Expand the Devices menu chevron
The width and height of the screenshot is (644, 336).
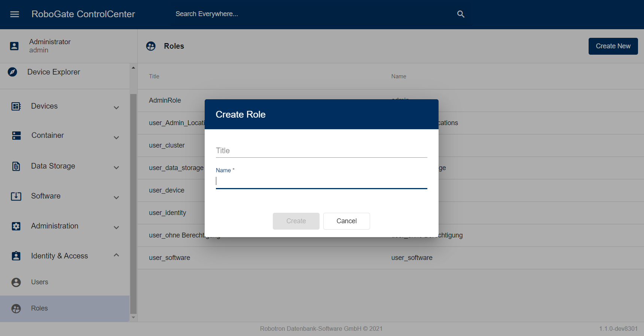click(x=116, y=108)
